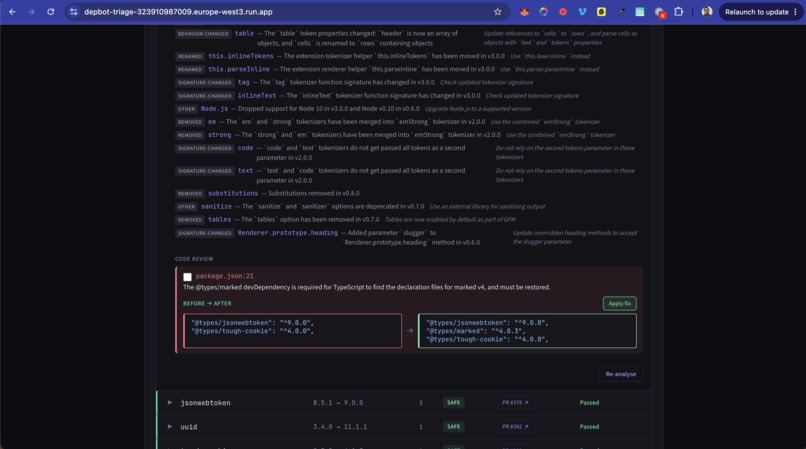806x449 pixels.
Task: Click version text 8.5.1 → 9.0.0
Action: [x=338, y=403]
